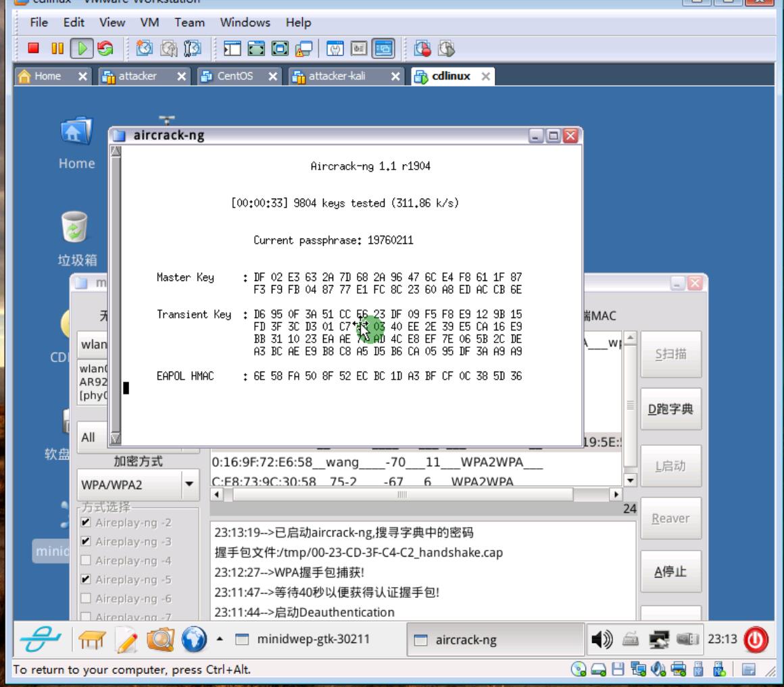Screen dimensions: 784x687
Task: Click the yellow Suspend VM icon
Action: pos(57,49)
